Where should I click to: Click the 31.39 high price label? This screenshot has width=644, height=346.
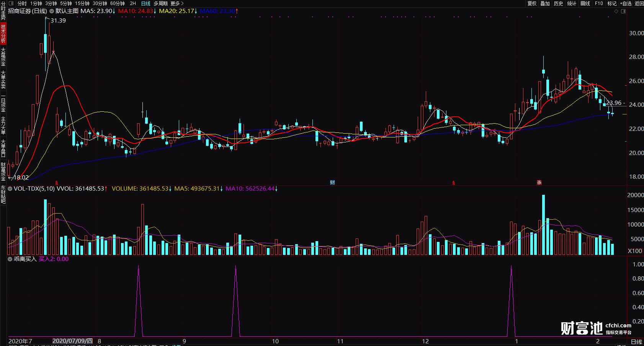click(58, 21)
